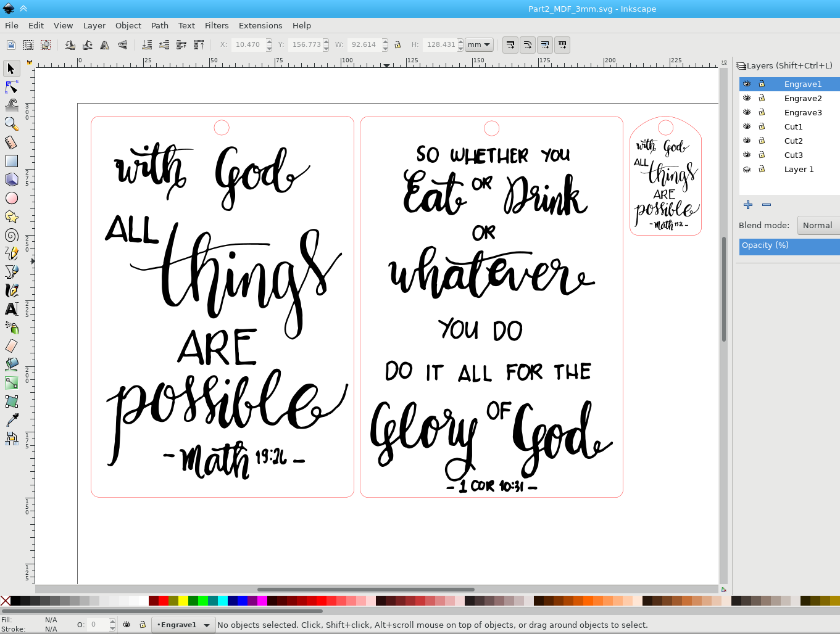Viewport: 840px width, 634px height.
Task: Select the Star polygon tool
Action: pyautogui.click(x=11, y=216)
